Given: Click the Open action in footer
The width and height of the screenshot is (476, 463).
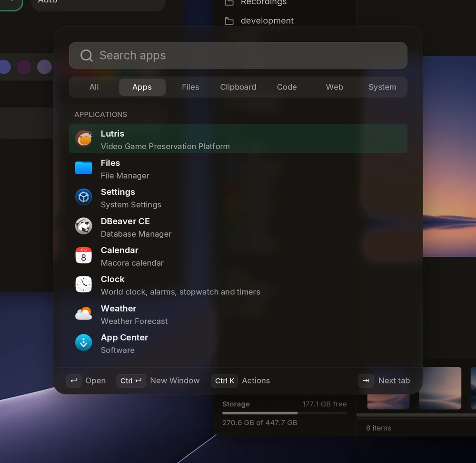Looking at the screenshot, I should 96,381.
